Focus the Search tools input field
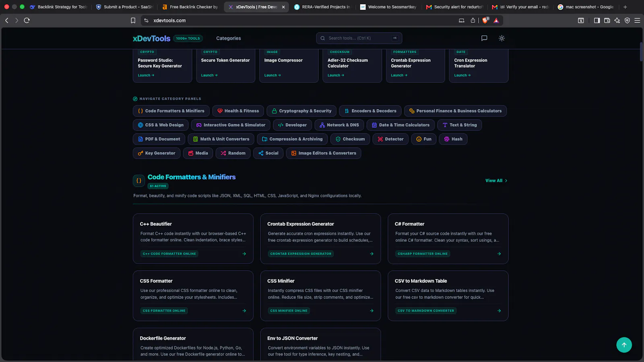Image resolution: width=644 pixels, height=362 pixels. pos(359,38)
